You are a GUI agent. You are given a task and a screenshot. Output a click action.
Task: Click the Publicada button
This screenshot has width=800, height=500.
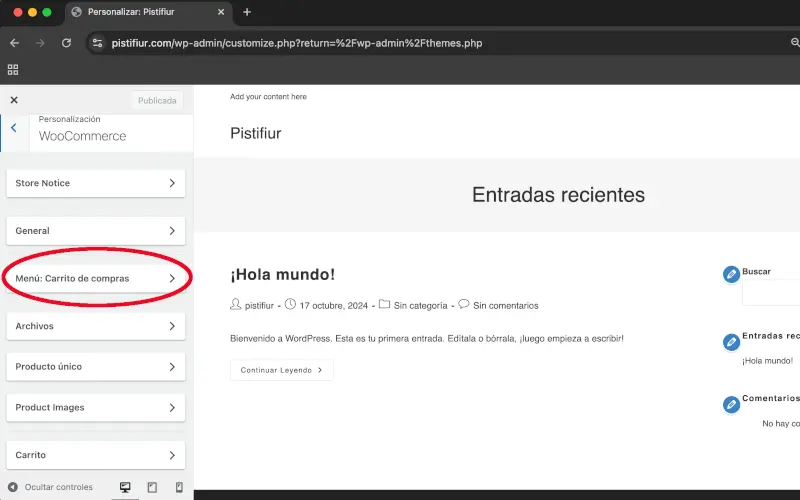pos(157,101)
